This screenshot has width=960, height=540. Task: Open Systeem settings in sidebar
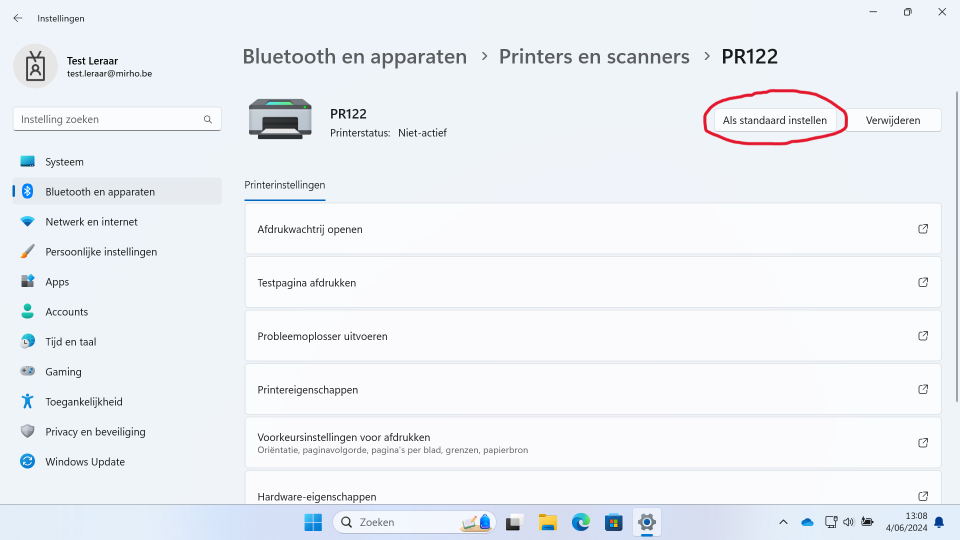[x=64, y=162]
